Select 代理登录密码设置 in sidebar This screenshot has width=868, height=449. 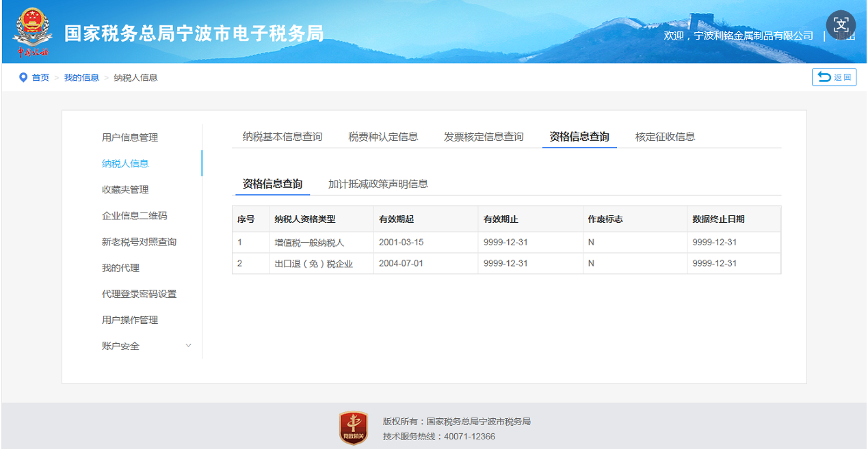[x=139, y=294]
